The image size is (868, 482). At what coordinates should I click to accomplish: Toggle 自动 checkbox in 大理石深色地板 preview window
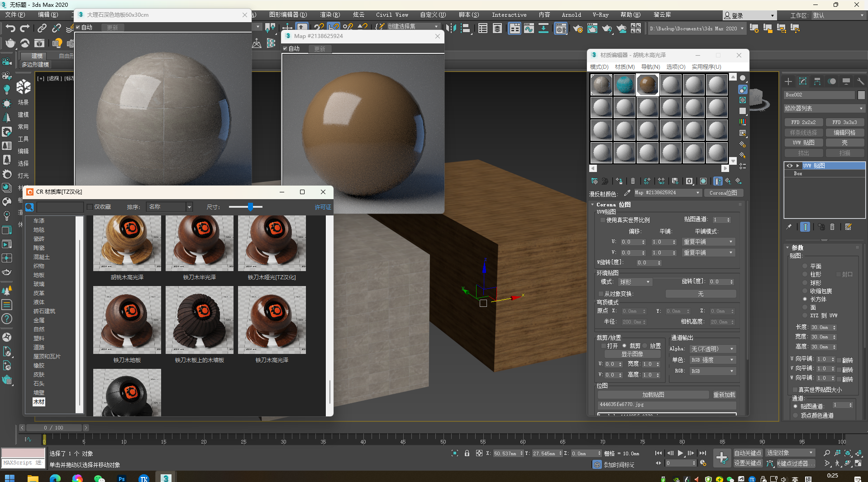point(78,27)
